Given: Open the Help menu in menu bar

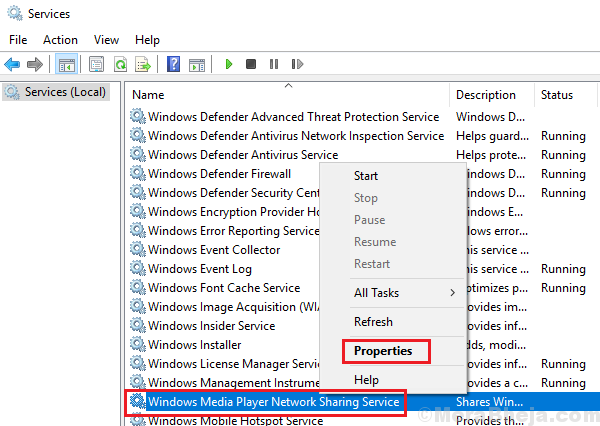Looking at the screenshot, I should pyautogui.click(x=147, y=40).
